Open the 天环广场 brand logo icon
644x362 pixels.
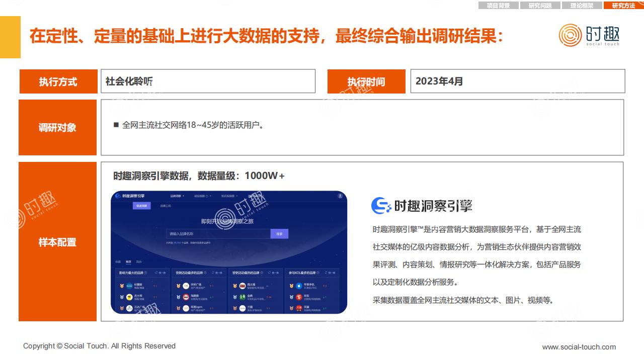click(186, 286)
